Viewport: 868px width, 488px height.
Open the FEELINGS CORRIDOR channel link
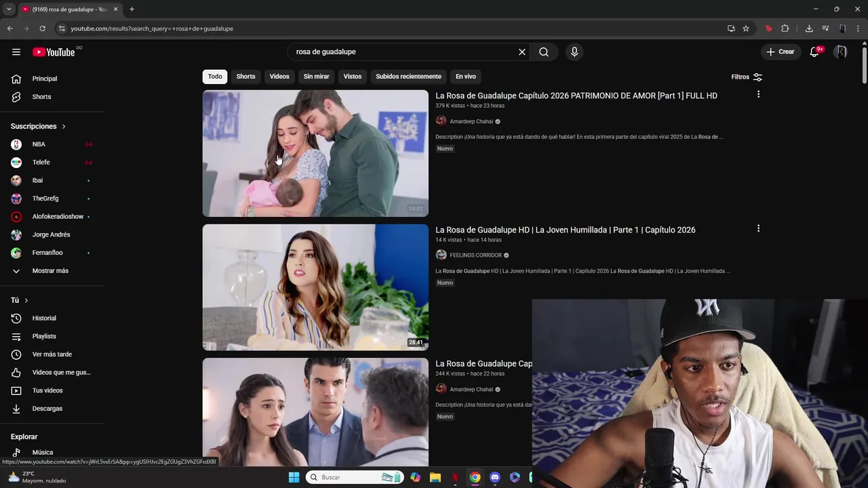click(475, 256)
